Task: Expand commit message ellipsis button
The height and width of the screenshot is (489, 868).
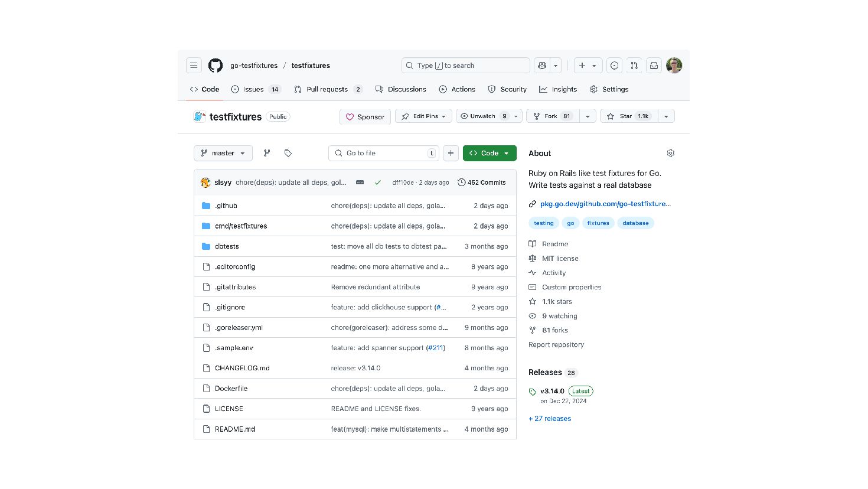Action: pos(360,182)
